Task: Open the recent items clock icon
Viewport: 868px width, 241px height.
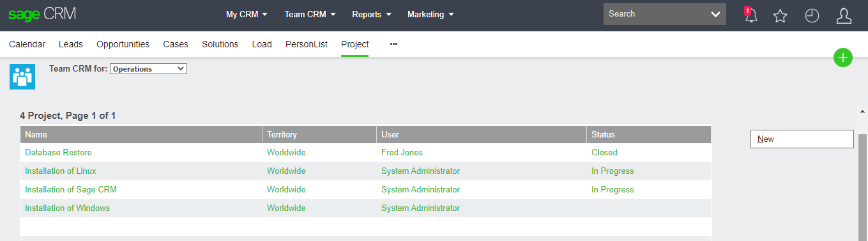Action: coord(812,15)
